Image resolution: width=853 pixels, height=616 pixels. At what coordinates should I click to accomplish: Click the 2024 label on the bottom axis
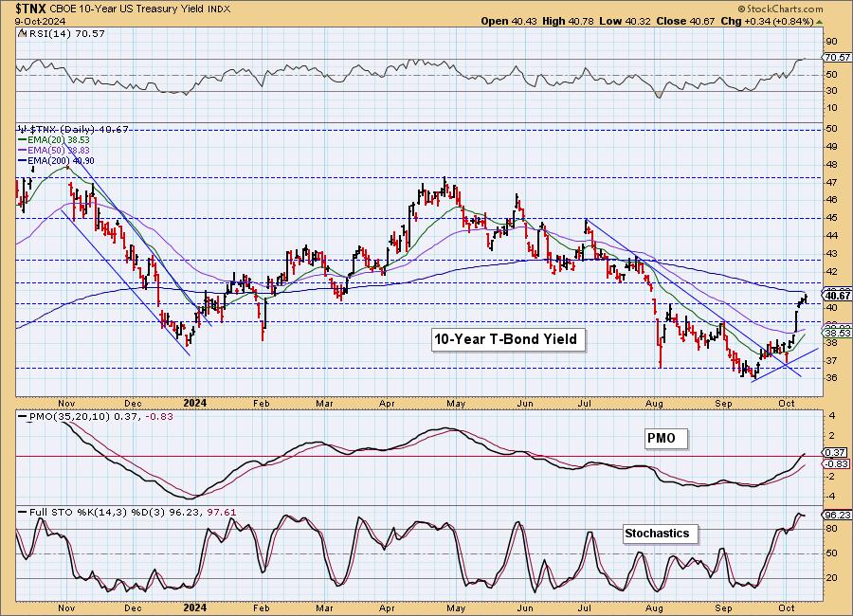click(194, 607)
